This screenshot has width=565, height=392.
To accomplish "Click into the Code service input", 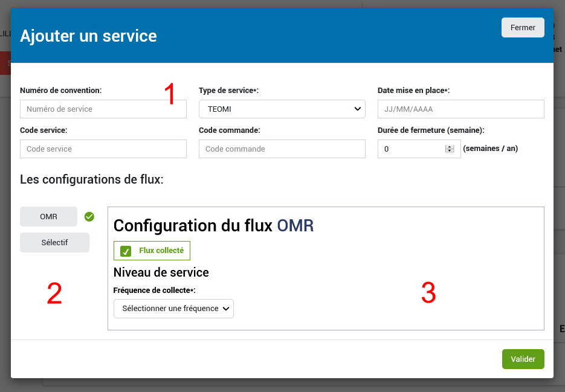I will click(103, 149).
